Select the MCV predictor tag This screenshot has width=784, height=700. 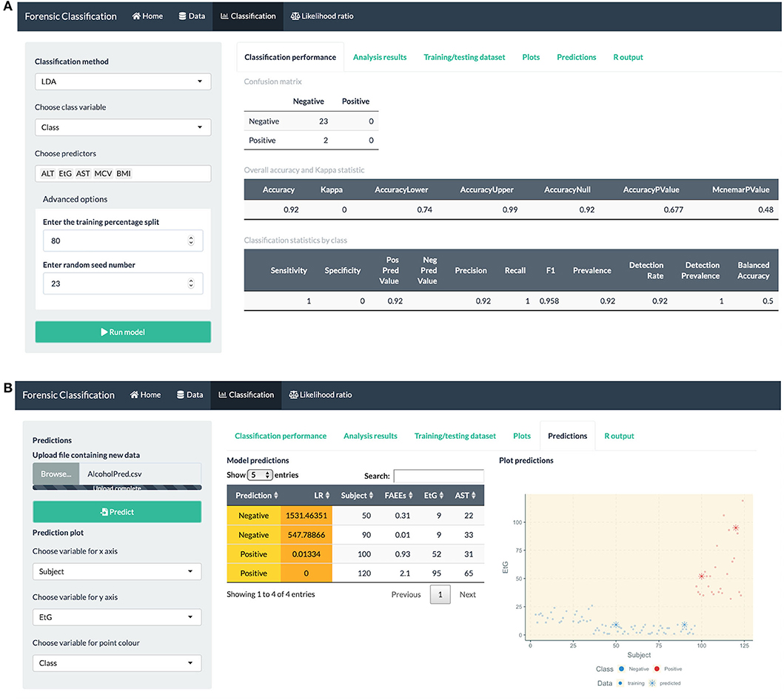(x=103, y=173)
